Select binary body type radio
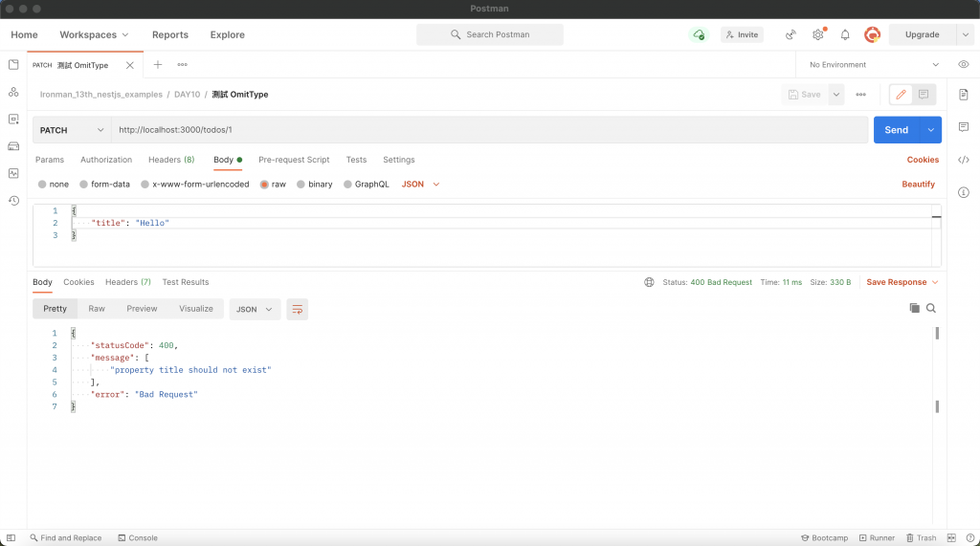This screenshot has height=546, width=980. click(x=301, y=185)
